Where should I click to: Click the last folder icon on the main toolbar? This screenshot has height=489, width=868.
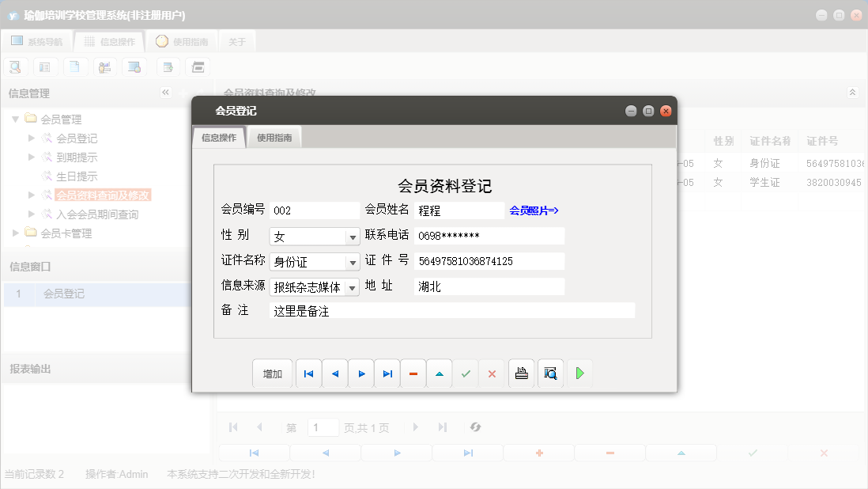(198, 66)
